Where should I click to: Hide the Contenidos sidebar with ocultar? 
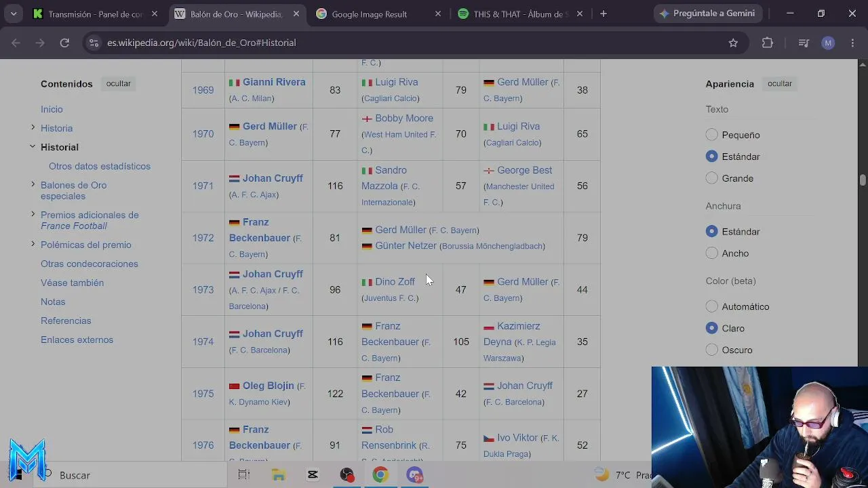[118, 83]
